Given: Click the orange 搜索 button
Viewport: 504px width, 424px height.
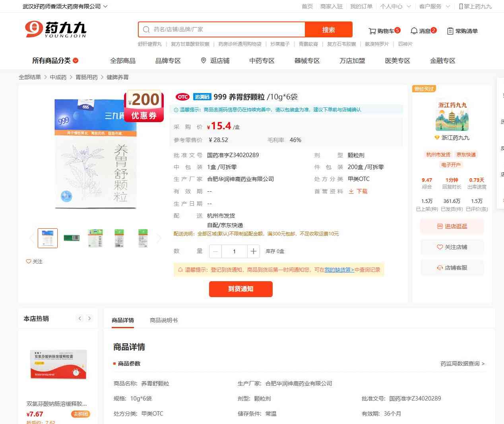Looking at the screenshot, I should click(x=328, y=30).
